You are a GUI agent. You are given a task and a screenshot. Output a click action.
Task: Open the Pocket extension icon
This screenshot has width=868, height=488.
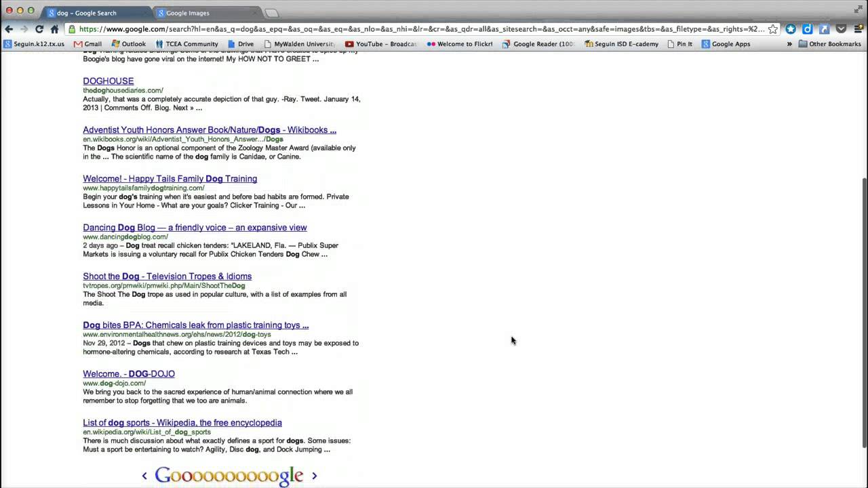pos(841,29)
